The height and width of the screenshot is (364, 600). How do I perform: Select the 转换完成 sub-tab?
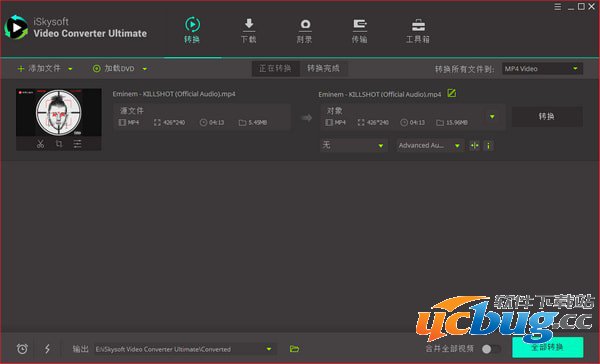pyautogui.click(x=323, y=69)
